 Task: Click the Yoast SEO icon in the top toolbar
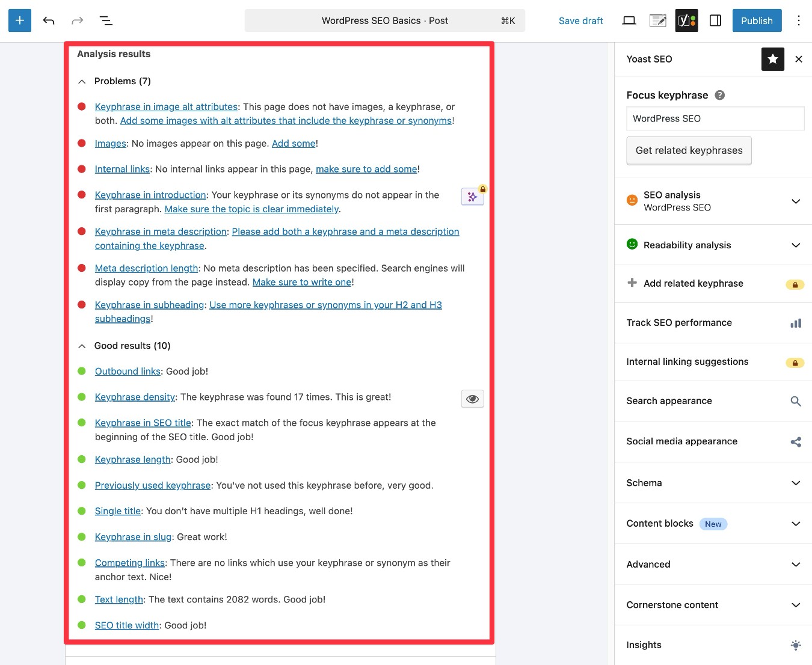686,20
